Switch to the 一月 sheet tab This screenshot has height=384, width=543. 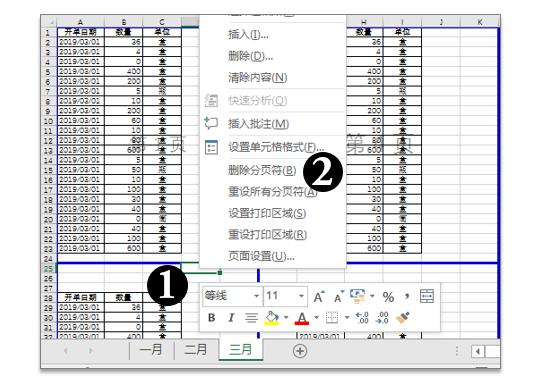pyautogui.click(x=151, y=350)
